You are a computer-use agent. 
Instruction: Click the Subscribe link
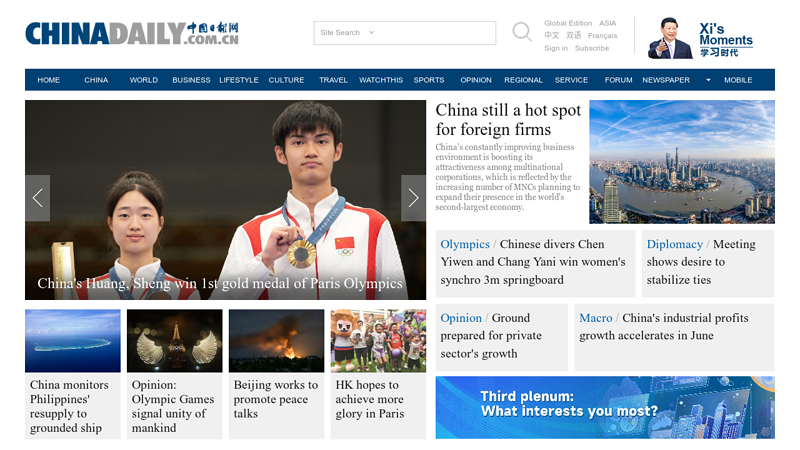click(592, 48)
